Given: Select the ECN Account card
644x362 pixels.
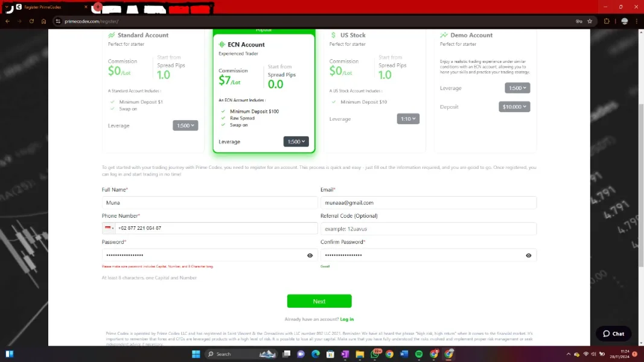Looking at the screenshot, I should coord(264,91).
